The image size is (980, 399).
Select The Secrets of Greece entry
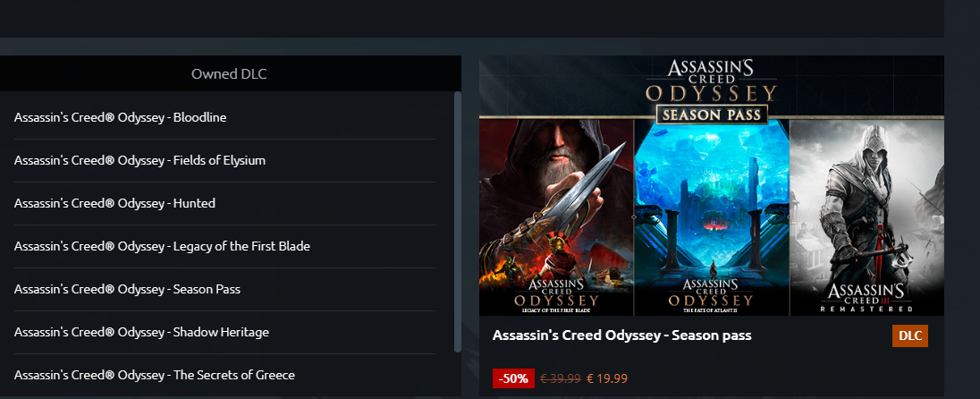pos(225,375)
